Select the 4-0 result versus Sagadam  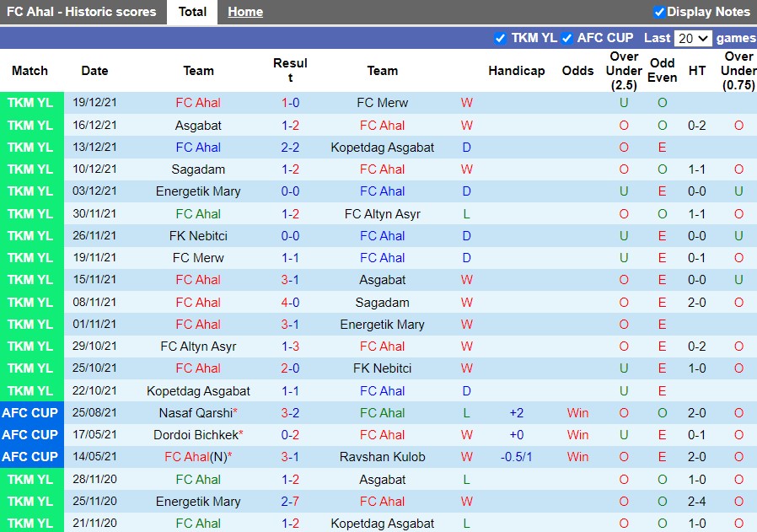coord(290,303)
